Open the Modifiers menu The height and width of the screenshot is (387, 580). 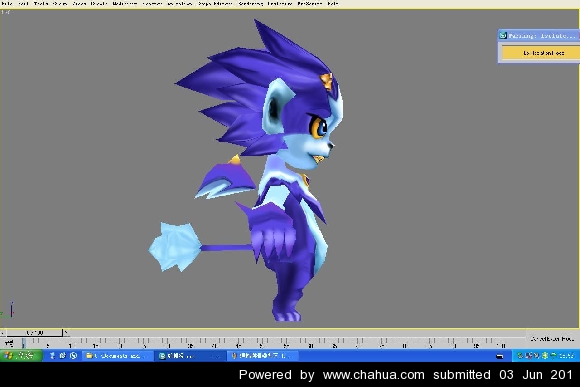pos(125,3)
